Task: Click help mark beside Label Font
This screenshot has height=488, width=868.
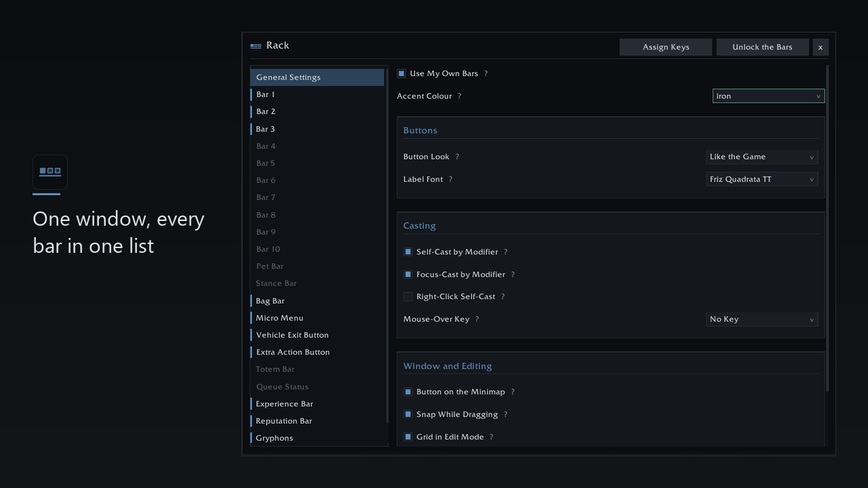Action: click(450, 180)
